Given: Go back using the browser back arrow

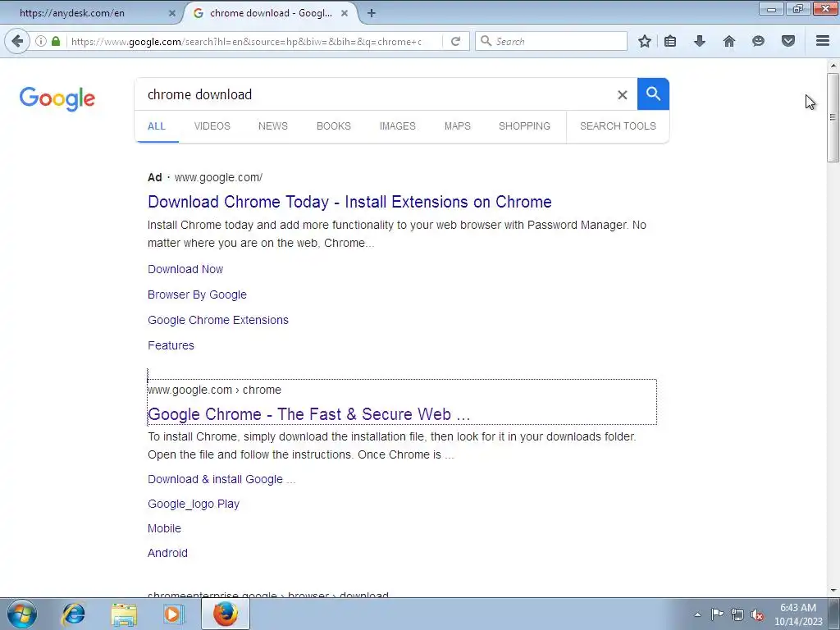Looking at the screenshot, I should point(17,41).
